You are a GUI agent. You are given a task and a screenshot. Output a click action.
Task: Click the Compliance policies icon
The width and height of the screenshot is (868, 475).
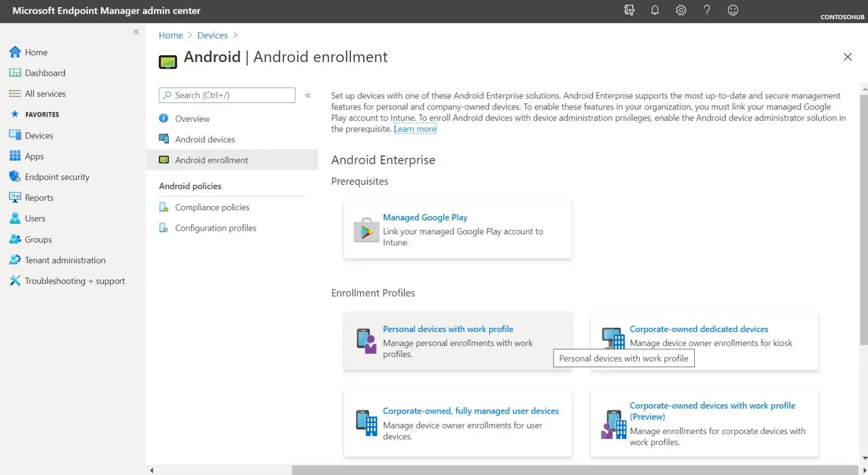[x=163, y=207]
